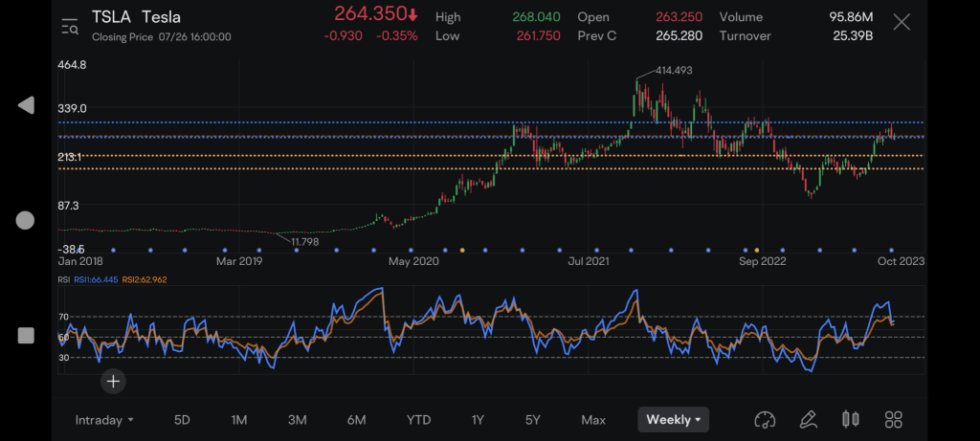This screenshot has width=980, height=441.
Task: Open the four-square grid settings icon
Action: click(x=894, y=419)
